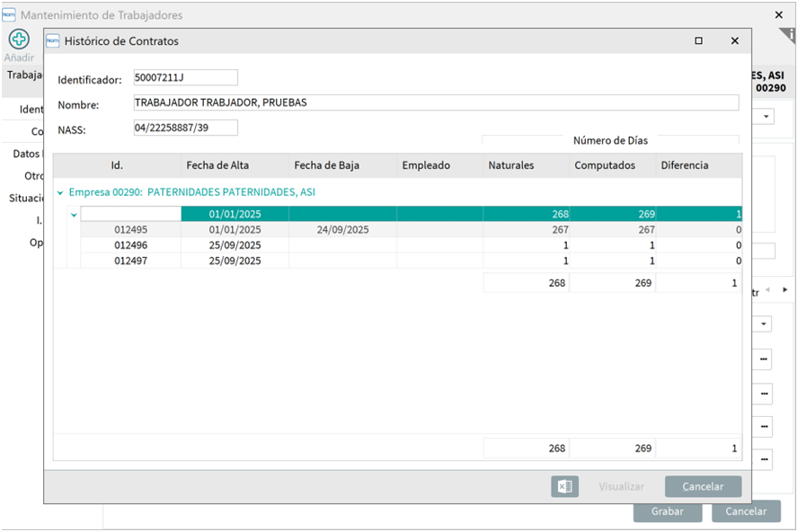Image resolution: width=798 pixels, height=532 pixels.
Task: Select contract row 012495
Action: pos(130,230)
